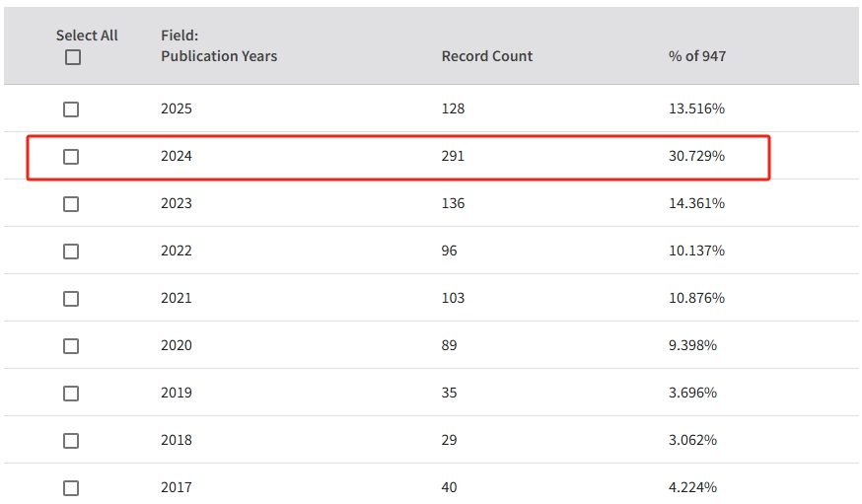Screen dimensions: 862x504
Task: Click the % of 947 column header
Action: point(696,56)
